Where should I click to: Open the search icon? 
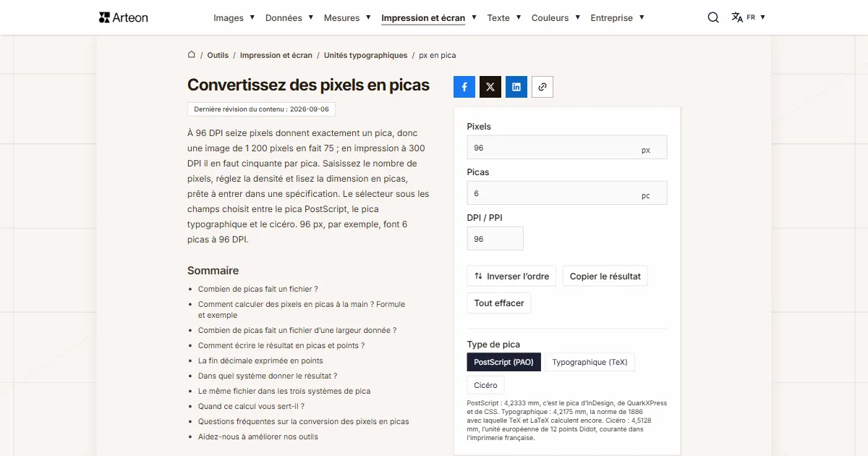(x=713, y=17)
